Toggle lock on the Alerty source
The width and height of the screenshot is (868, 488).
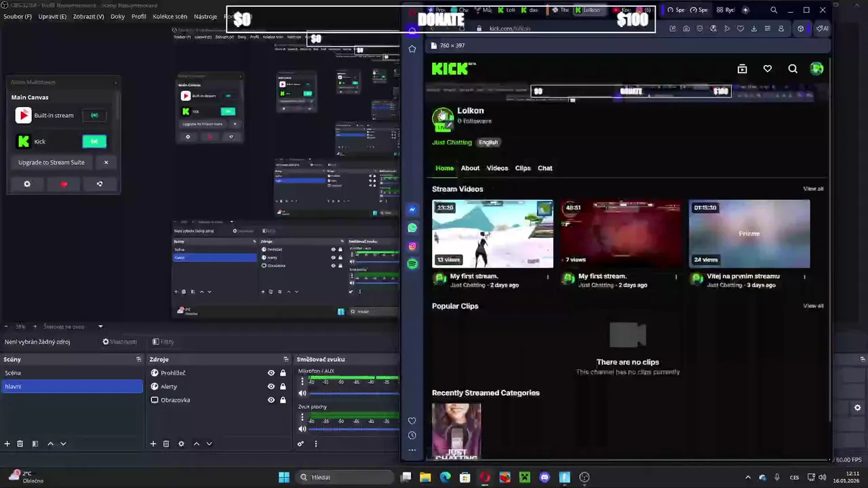pos(283,386)
